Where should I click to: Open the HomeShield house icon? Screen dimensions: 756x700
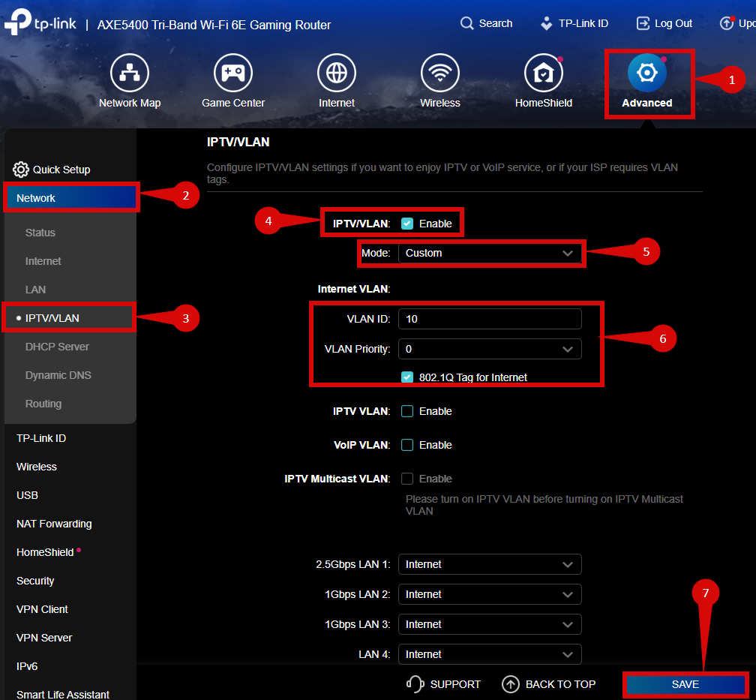[x=543, y=73]
